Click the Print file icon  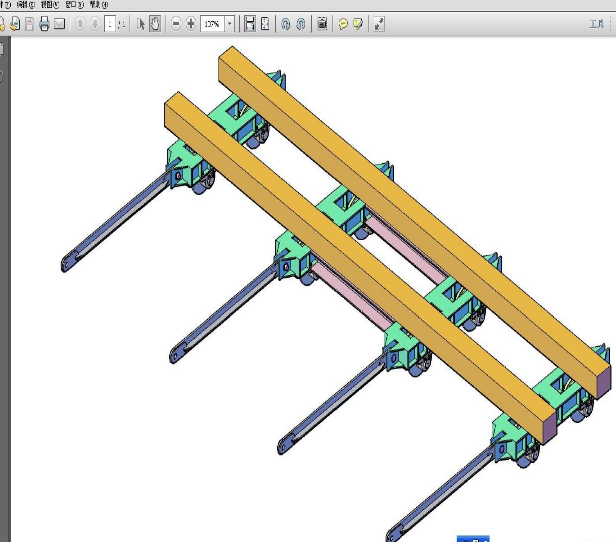coord(44,24)
